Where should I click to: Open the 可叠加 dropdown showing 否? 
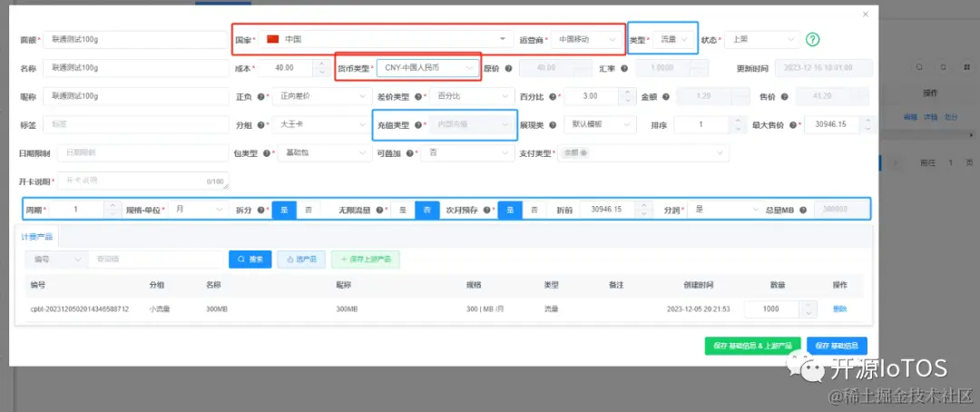pyautogui.click(x=467, y=152)
